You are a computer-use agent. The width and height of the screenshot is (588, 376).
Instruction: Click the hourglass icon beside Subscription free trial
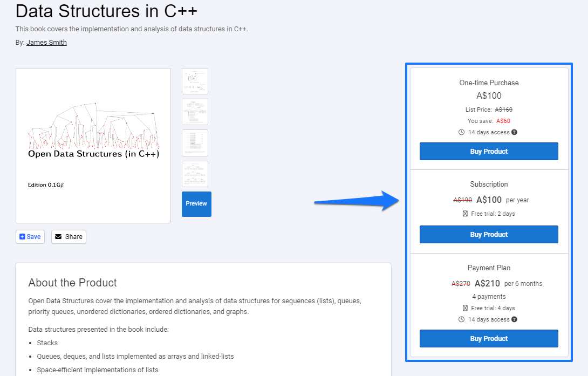pyautogui.click(x=465, y=214)
